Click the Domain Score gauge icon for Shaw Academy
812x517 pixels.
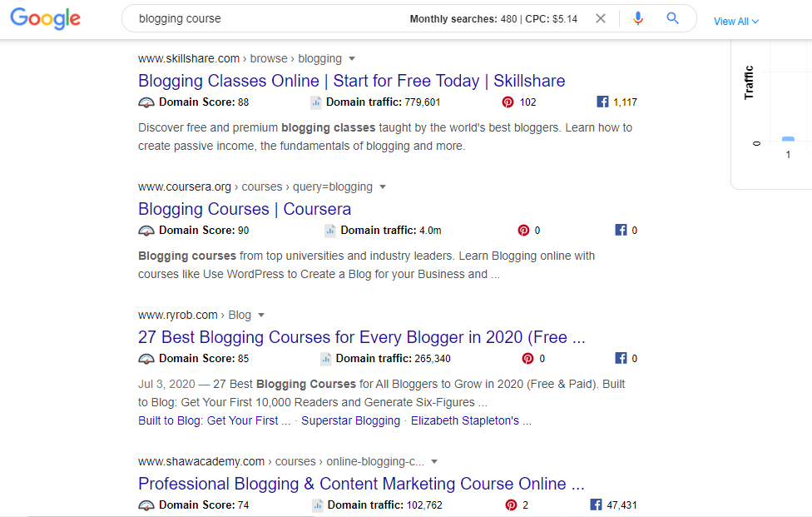[x=146, y=505]
